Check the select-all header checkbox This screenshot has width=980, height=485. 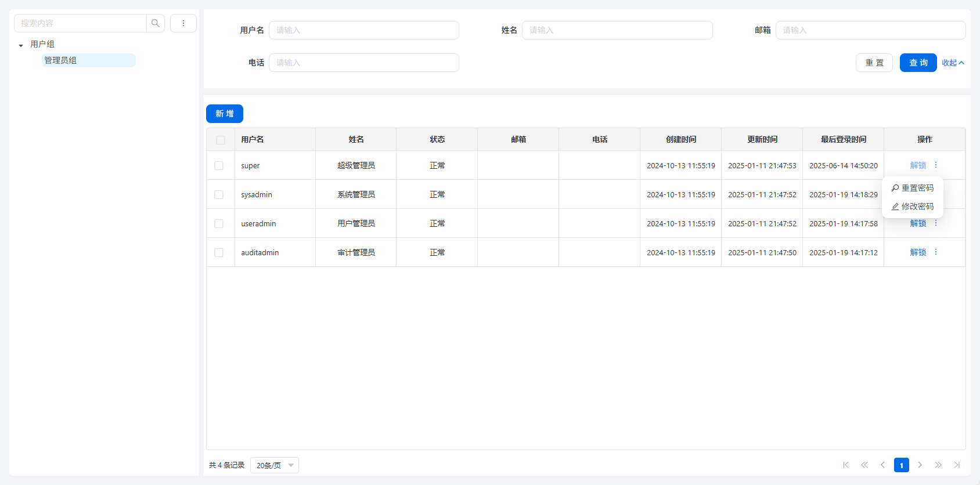pos(221,140)
